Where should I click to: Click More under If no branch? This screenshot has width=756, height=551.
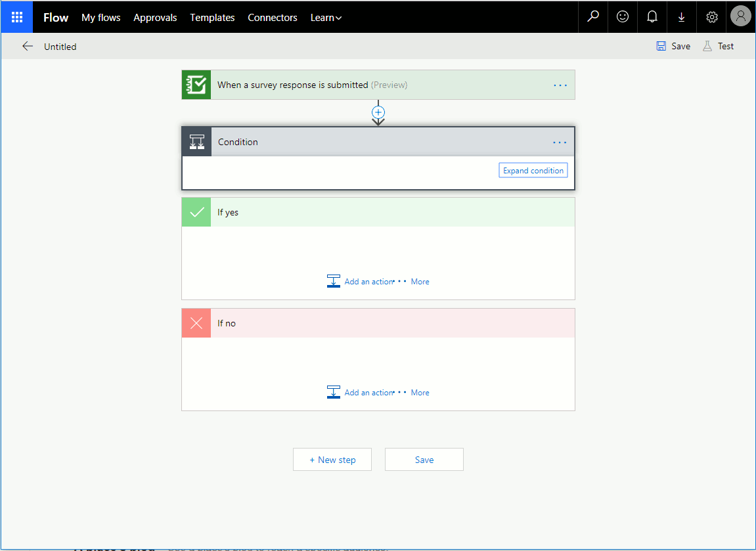click(420, 393)
